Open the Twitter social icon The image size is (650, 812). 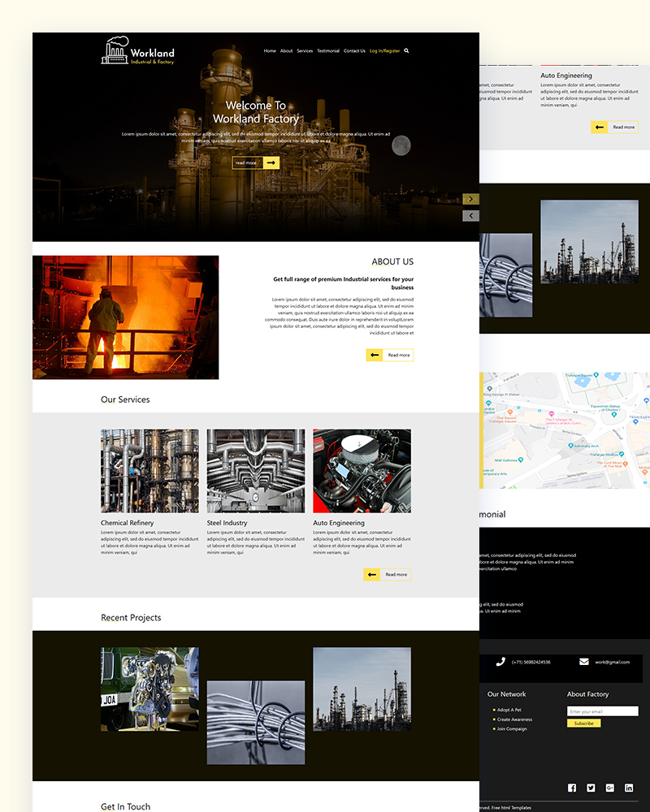pos(591,788)
